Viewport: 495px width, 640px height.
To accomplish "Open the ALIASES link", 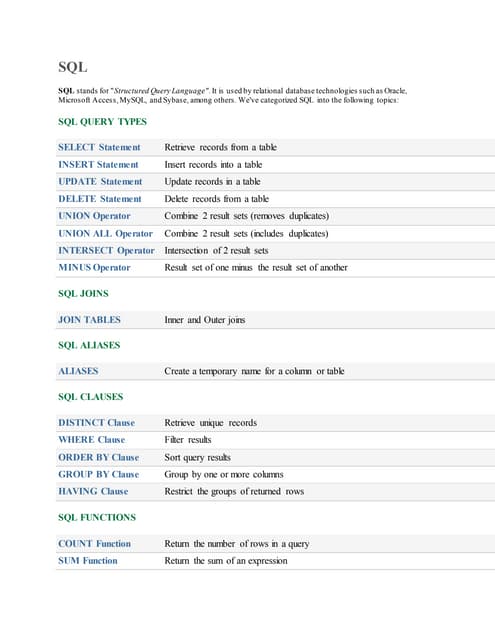I will tap(78, 371).
